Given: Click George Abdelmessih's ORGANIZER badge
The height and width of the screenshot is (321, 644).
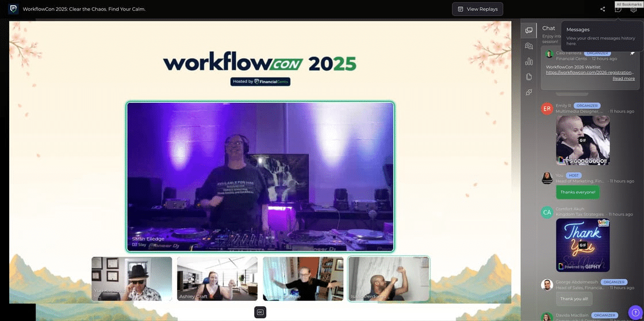Looking at the screenshot, I should pos(614,282).
